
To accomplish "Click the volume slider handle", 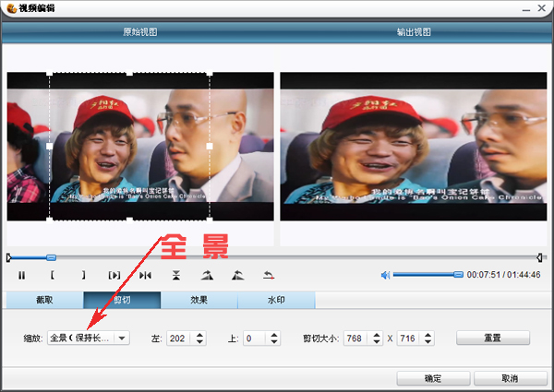I will [458, 275].
